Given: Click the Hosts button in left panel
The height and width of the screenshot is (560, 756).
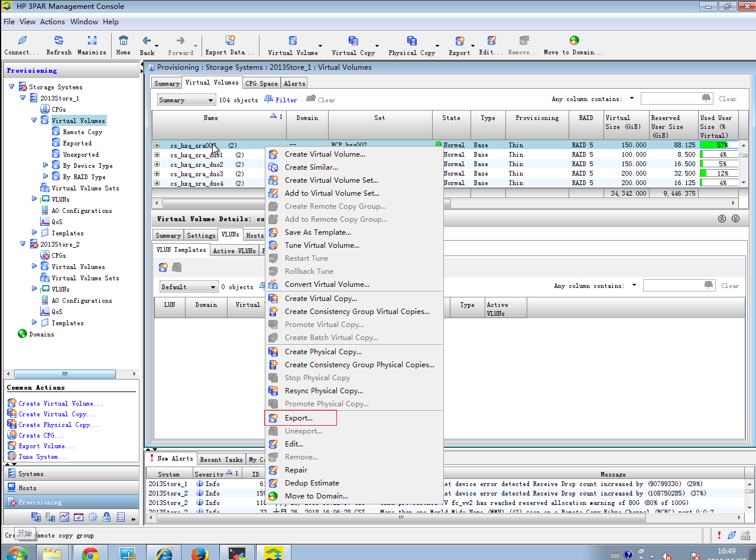Looking at the screenshot, I should 27,488.
